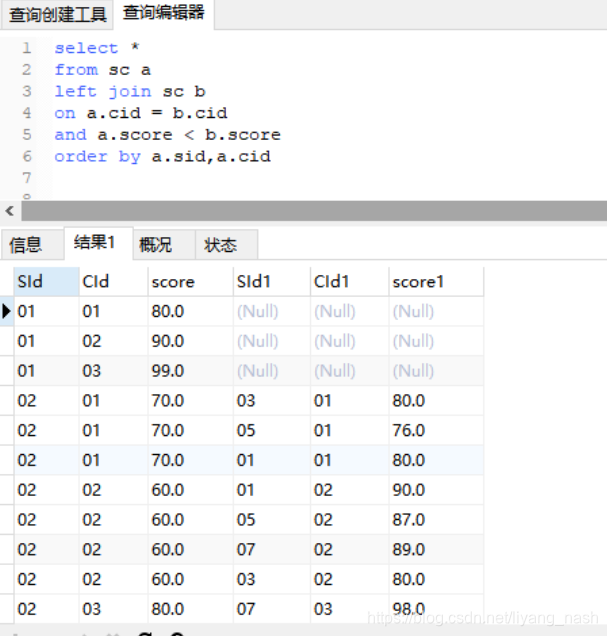
Task: Select SId1 cell 07 in 89.0 row
Action: coord(272,549)
